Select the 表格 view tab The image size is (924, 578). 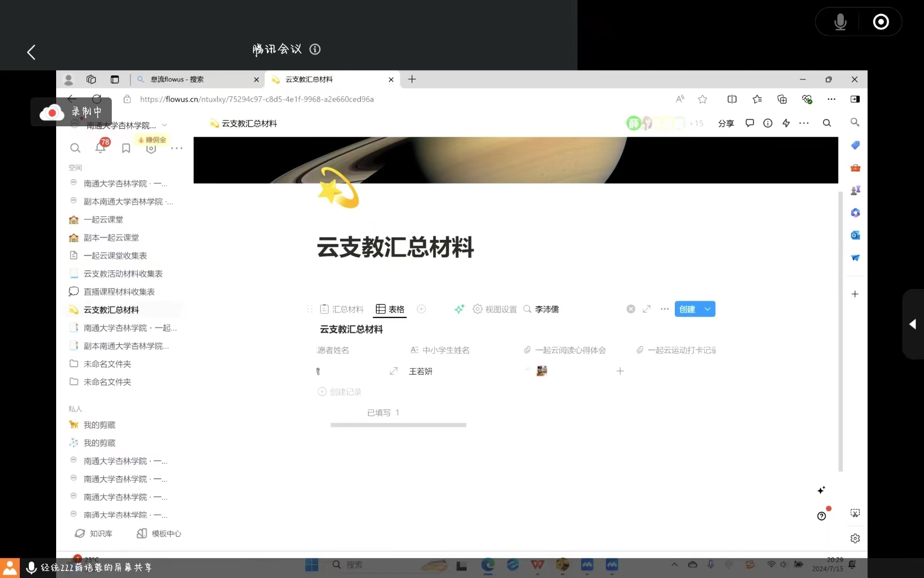(x=390, y=309)
